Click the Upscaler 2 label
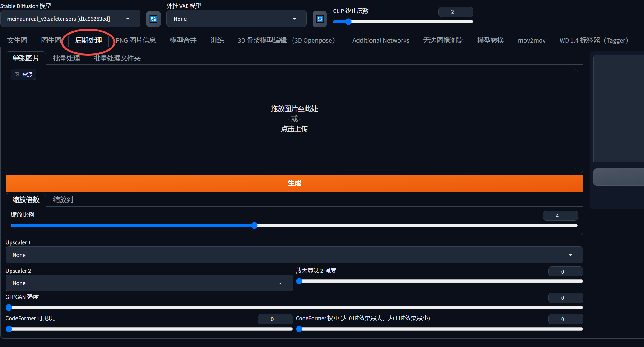 (18, 271)
